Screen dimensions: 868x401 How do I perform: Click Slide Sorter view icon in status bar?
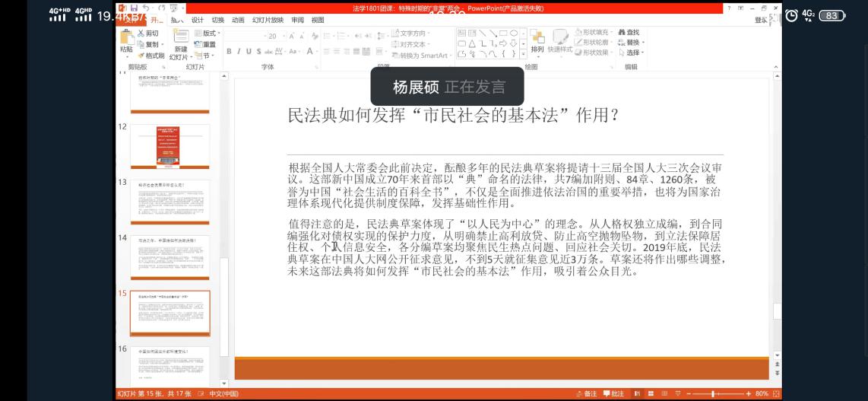click(651, 394)
